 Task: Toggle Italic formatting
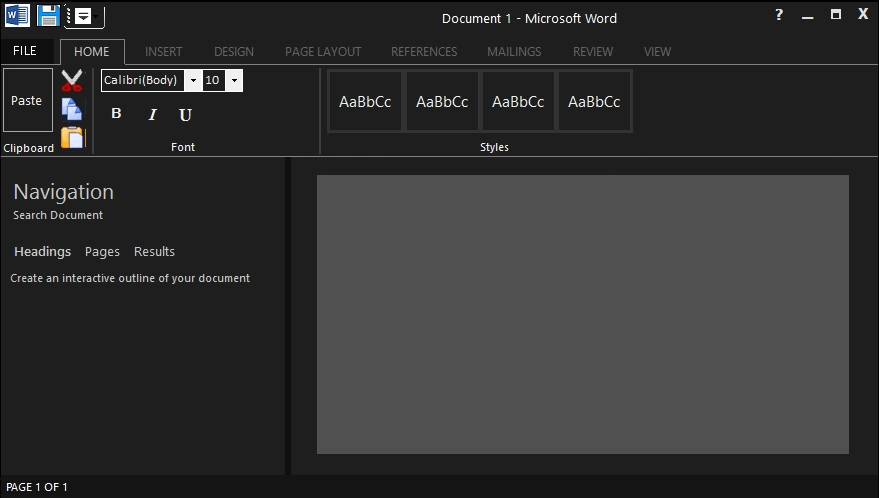(152, 114)
